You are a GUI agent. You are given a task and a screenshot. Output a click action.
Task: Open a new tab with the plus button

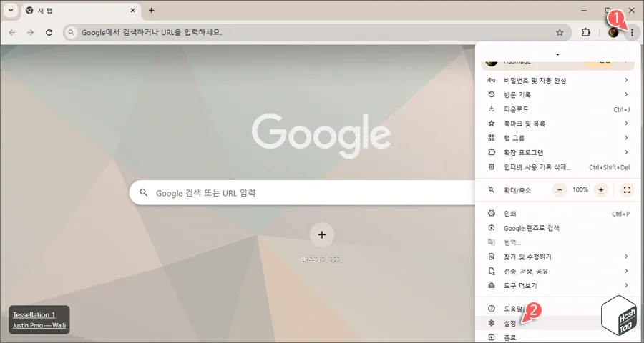(151, 10)
